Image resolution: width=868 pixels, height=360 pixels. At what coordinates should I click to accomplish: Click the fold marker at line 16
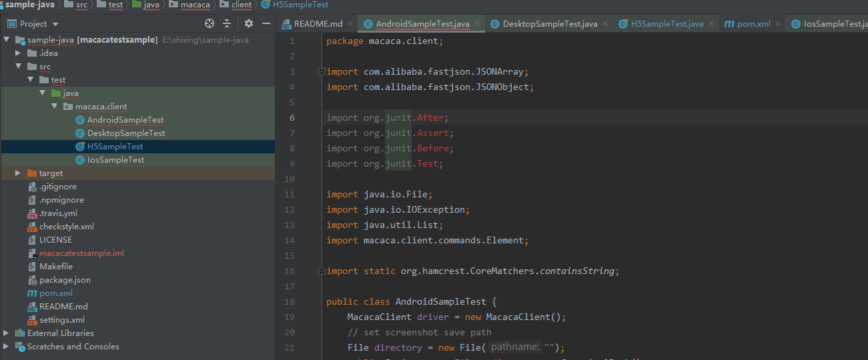321,271
